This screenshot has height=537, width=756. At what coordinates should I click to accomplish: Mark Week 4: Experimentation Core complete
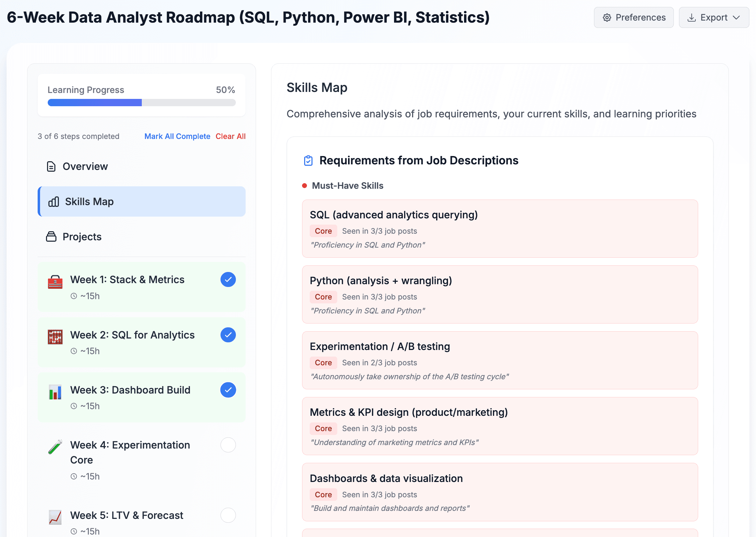228,445
